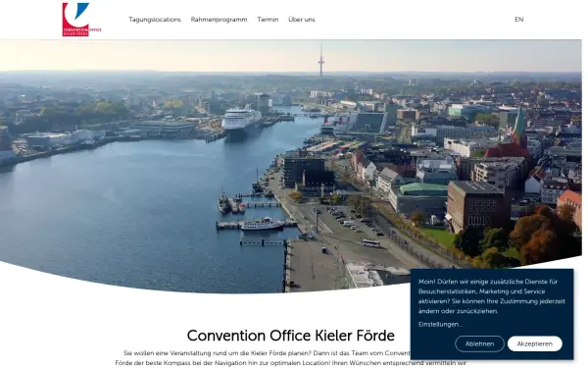Click the heading Convention Office Kieler Förde
This screenshot has height=368, width=588.
[291, 336]
